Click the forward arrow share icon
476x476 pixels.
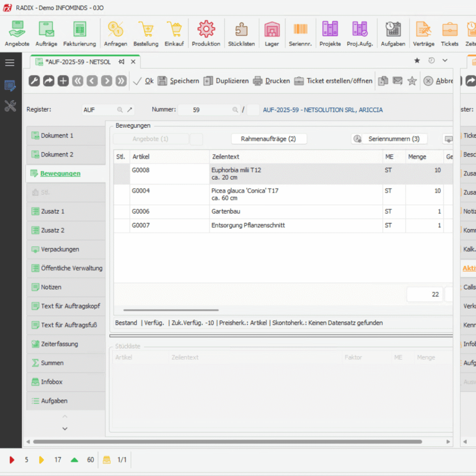click(x=48, y=81)
